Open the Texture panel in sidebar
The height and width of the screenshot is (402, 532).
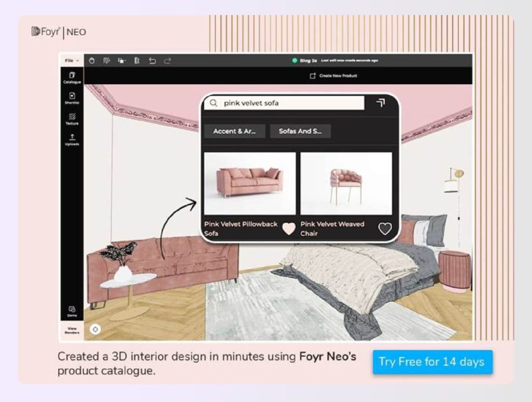pyautogui.click(x=72, y=119)
